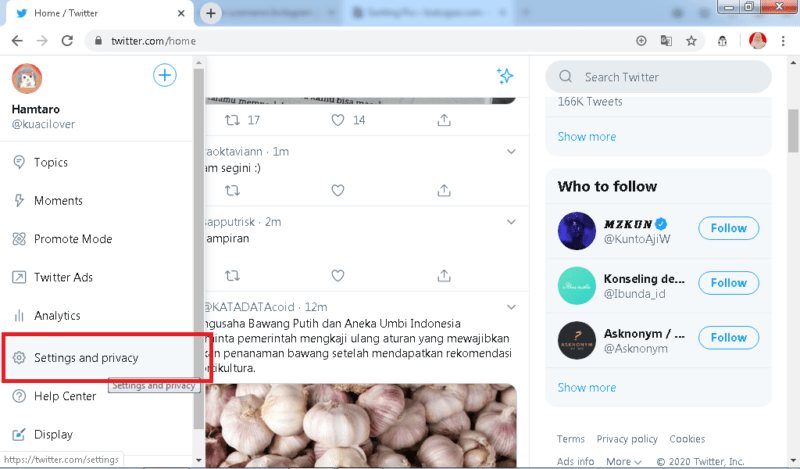Like the 'segini :)' tweet

[x=338, y=190]
